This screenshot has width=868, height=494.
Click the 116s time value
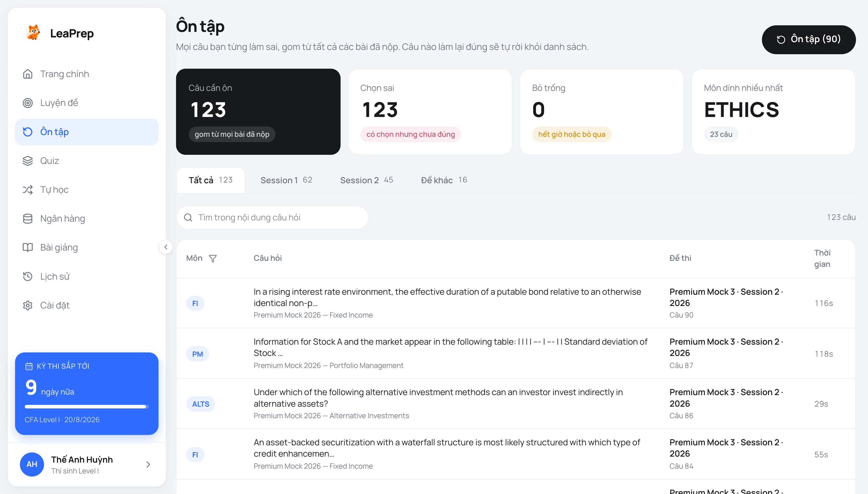[x=824, y=303]
